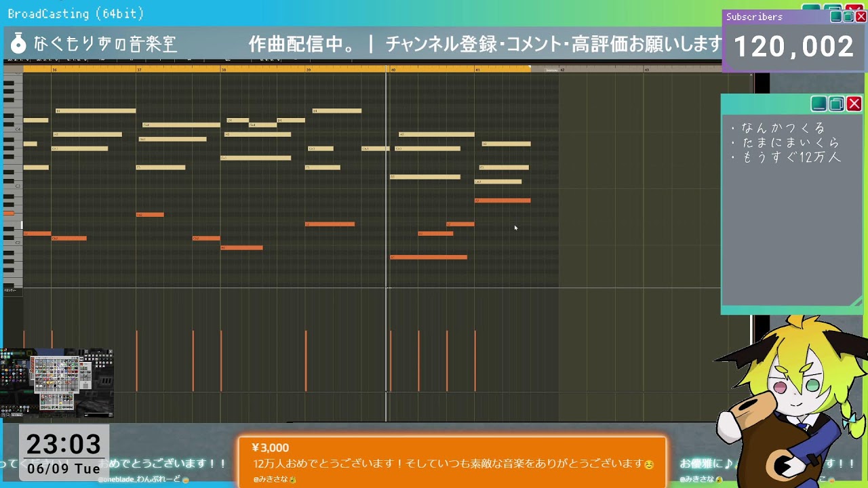Click the 120,002 subscriber count

click(x=793, y=47)
